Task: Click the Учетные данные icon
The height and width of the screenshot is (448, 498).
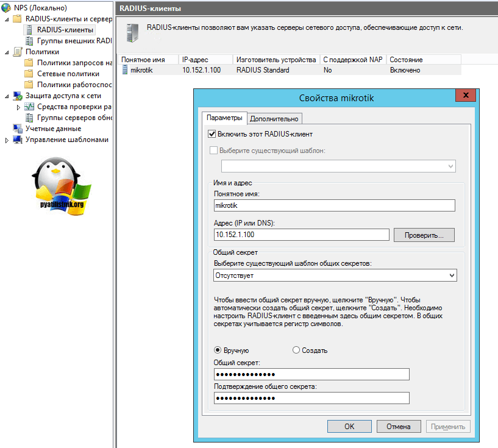Action: (17, 129)
